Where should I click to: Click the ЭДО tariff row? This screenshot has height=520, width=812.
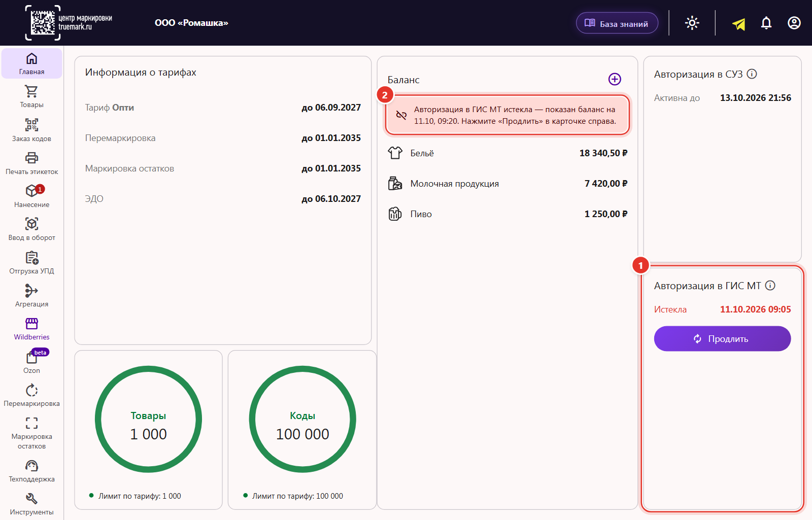tap(223, 199)
